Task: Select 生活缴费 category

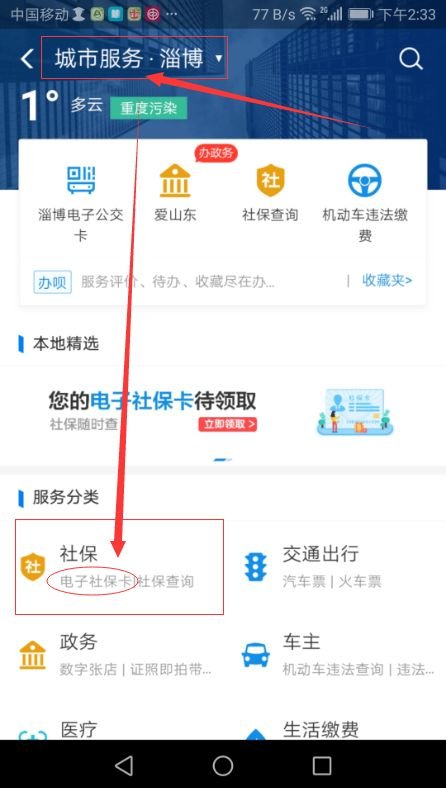Action: point(321,730)
